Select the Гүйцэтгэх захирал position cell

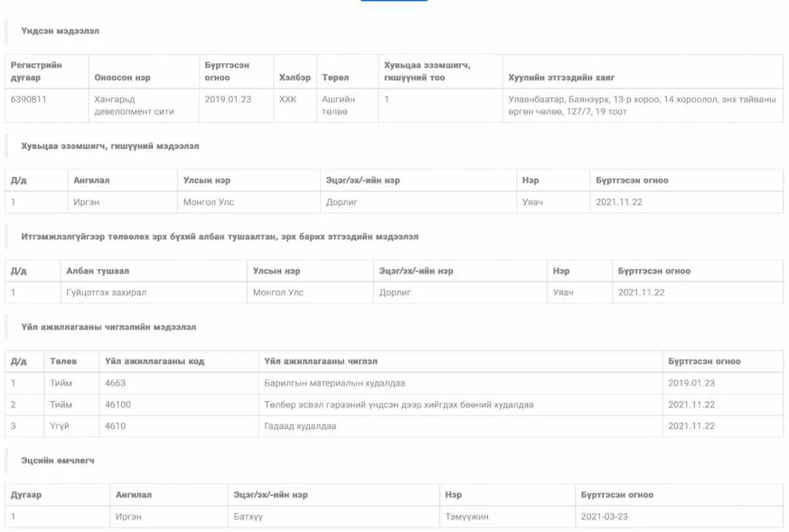click(106, 293)
